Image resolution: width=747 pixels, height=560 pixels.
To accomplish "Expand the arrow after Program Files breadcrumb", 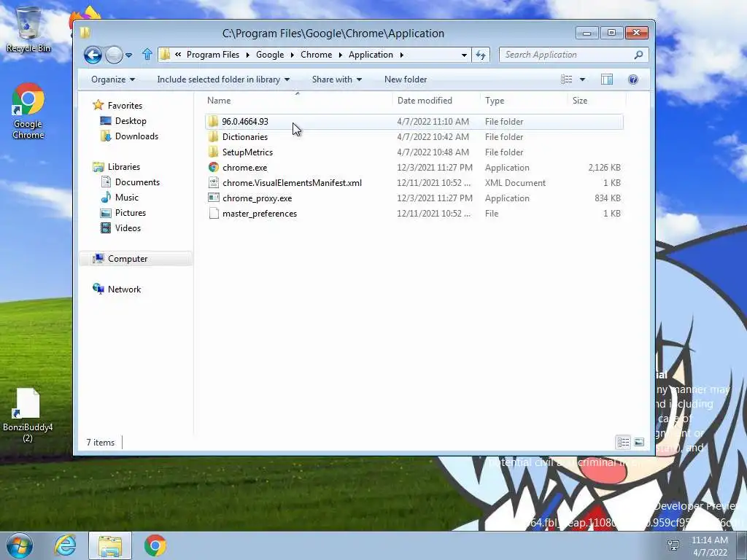I will coord(248,55).
